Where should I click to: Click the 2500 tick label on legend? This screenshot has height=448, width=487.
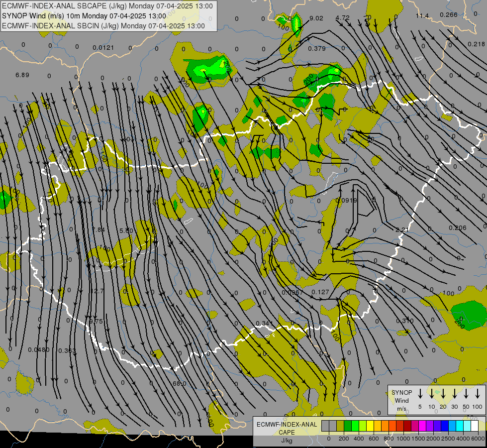coord(448,439)
